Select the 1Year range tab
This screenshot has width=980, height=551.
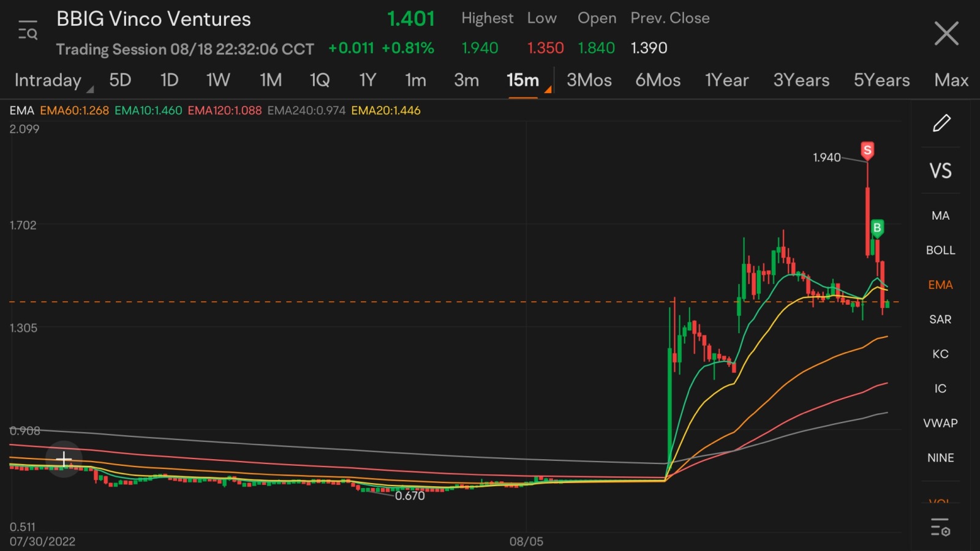coord(727,80)
